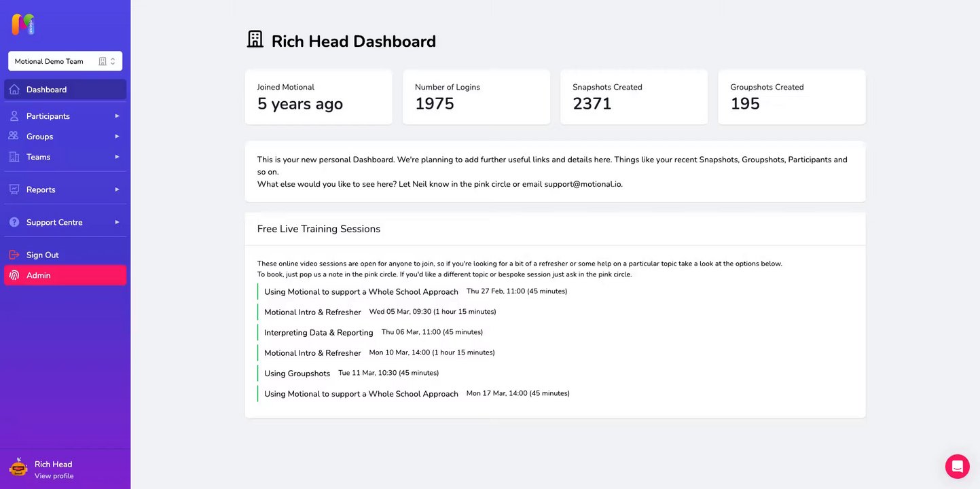
Task: Click the View profile link
Action: tap(54, 476)
